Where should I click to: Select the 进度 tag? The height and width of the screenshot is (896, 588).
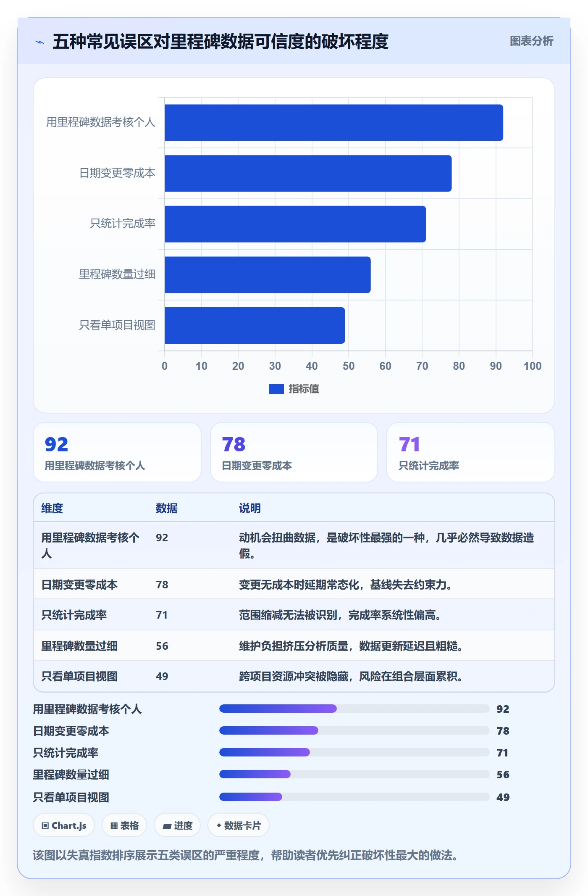[x=177, y=825]
